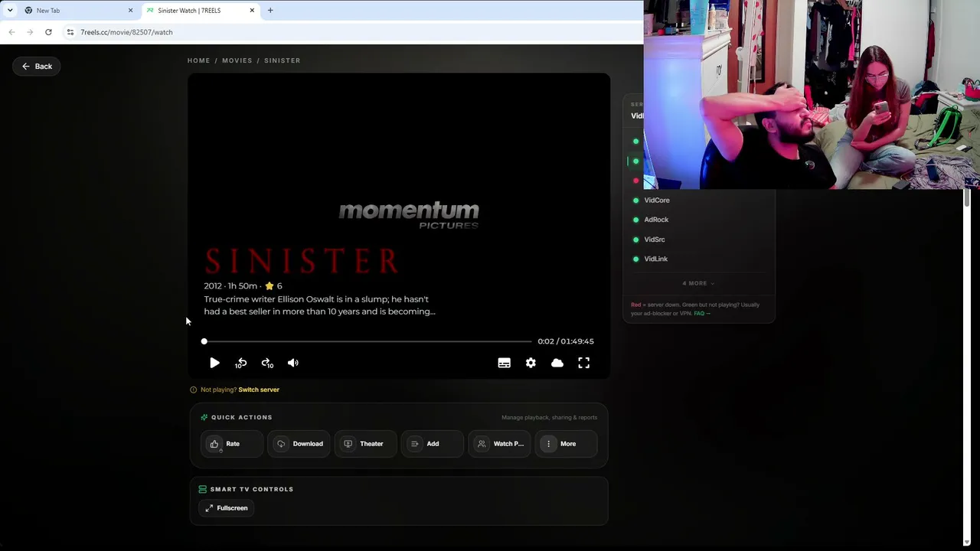Expand the 4 MORE servers list
Screen dimensions: 980x551
698,283
